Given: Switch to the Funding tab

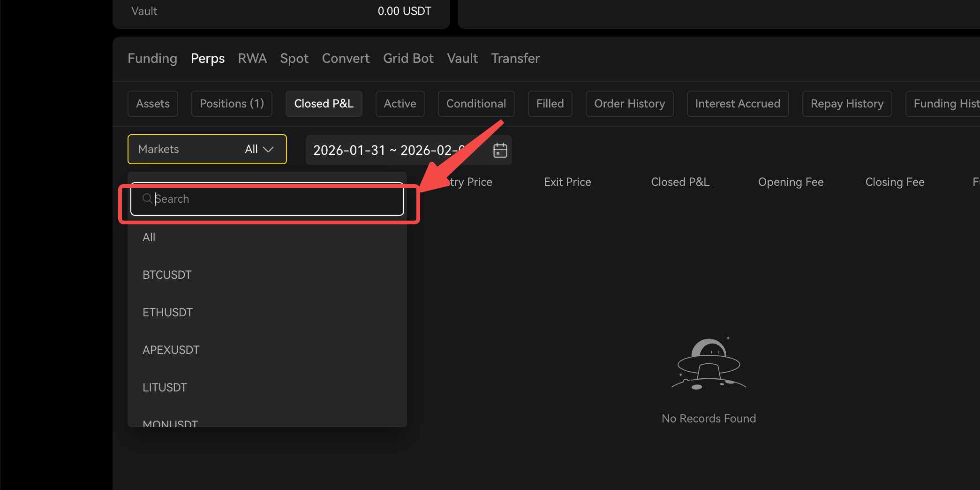Looking at the screenshot, I should click(x=152, y=58).
